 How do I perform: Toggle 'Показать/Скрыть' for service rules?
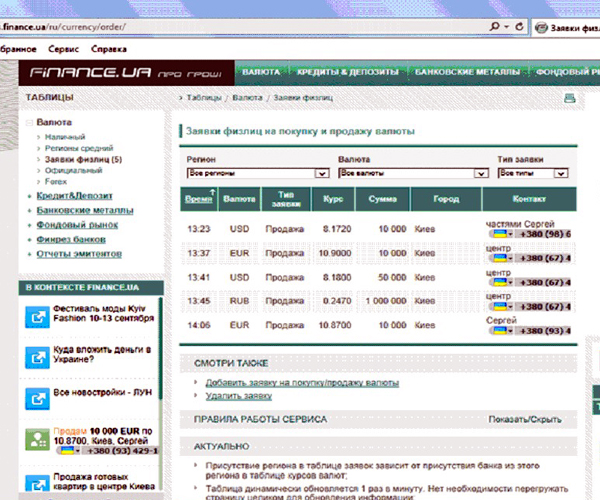531,420
